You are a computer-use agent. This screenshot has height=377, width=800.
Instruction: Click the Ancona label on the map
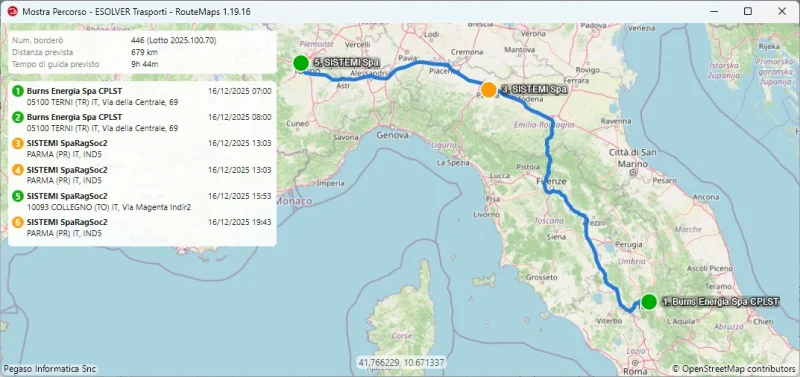pos(706,196)
